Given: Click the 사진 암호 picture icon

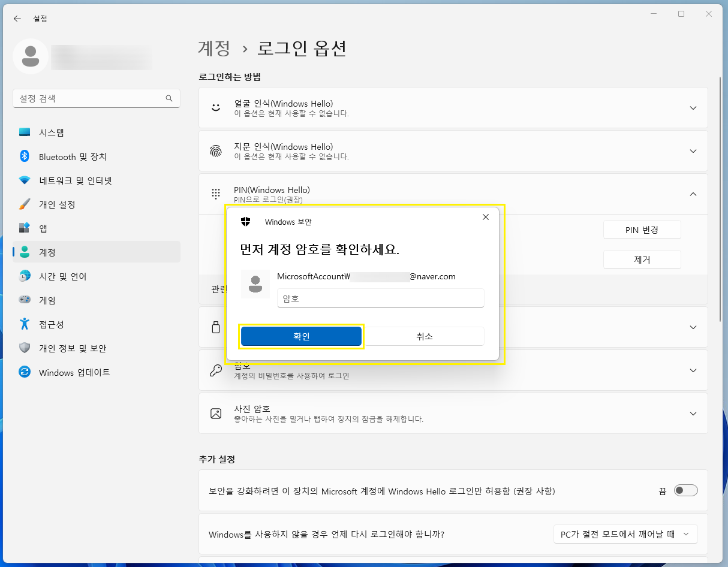Looking at the screenshot, I should [216, 414].
